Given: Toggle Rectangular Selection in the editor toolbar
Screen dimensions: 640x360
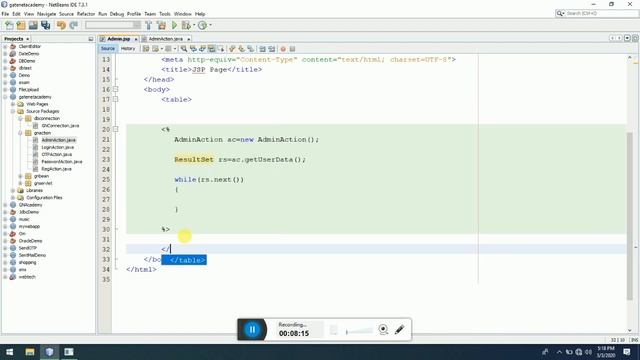Looking at the screenshot, I should [221, 49].
